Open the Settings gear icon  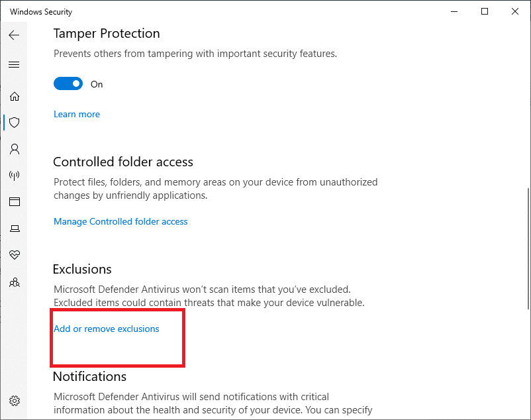pyautogui.click(x=14, y=401)
